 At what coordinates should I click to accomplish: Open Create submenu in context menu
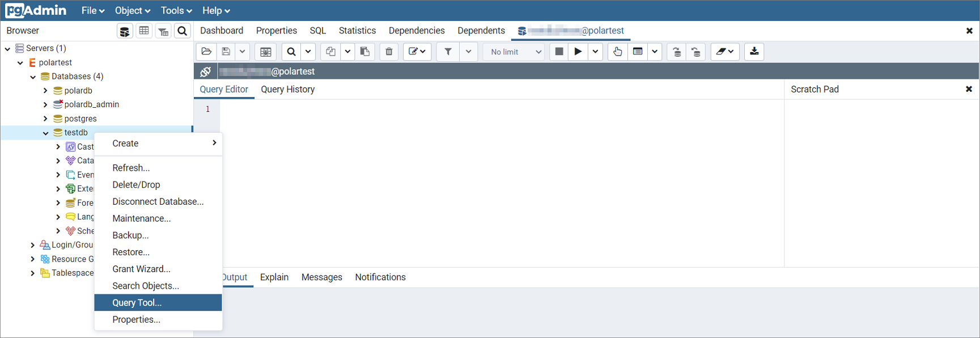click(158, 143)
